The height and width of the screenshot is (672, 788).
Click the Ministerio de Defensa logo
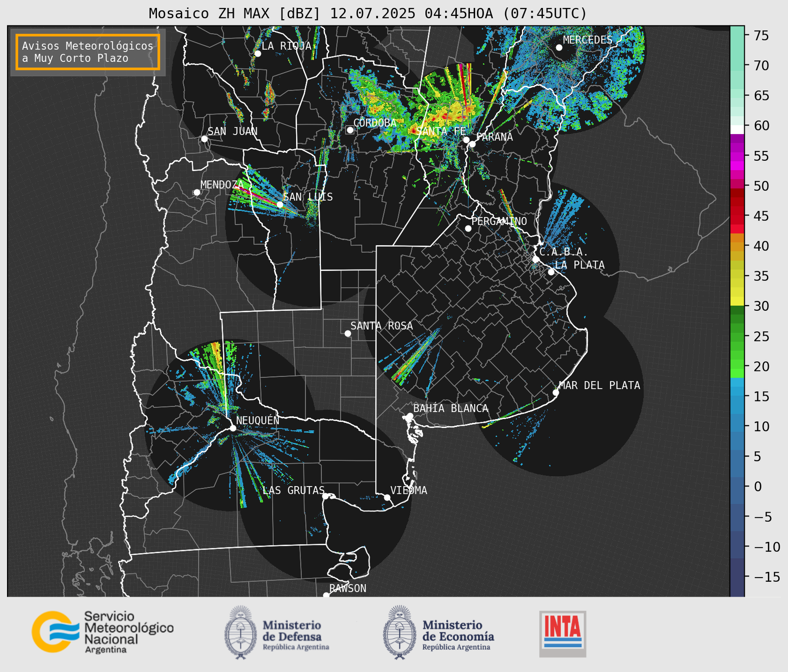point(277,633)
